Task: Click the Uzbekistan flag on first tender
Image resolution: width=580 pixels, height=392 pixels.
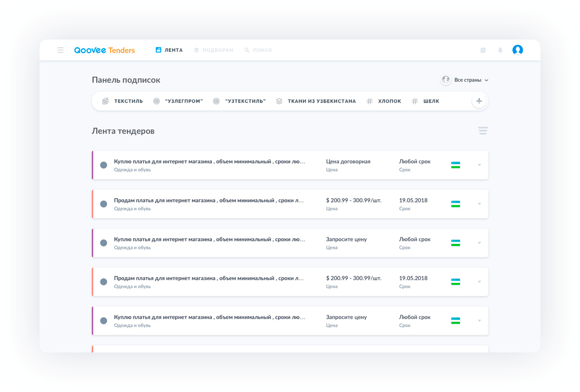Action: 455,165
